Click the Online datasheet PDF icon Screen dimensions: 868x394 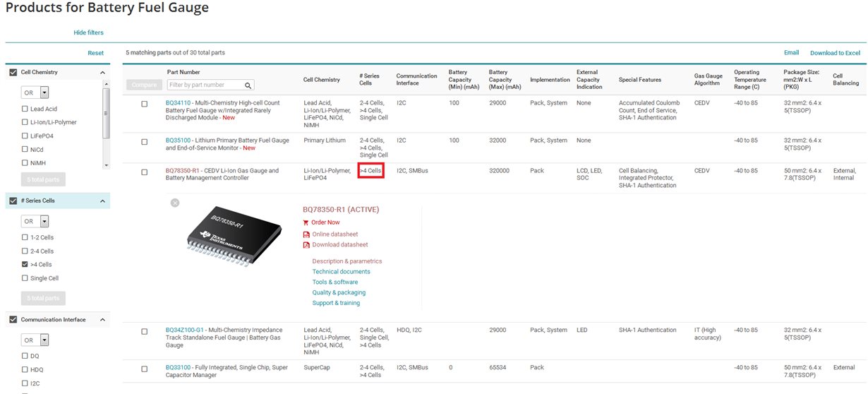tap(306, 234)
